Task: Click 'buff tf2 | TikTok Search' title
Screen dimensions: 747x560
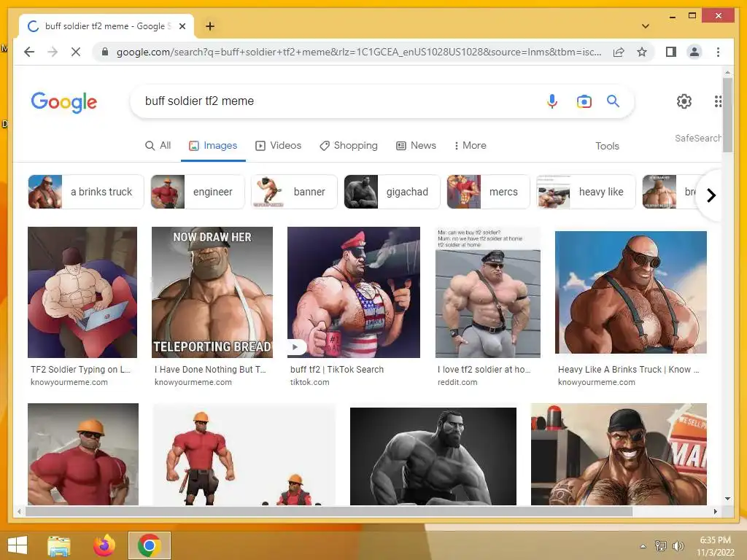Action: 337,369
